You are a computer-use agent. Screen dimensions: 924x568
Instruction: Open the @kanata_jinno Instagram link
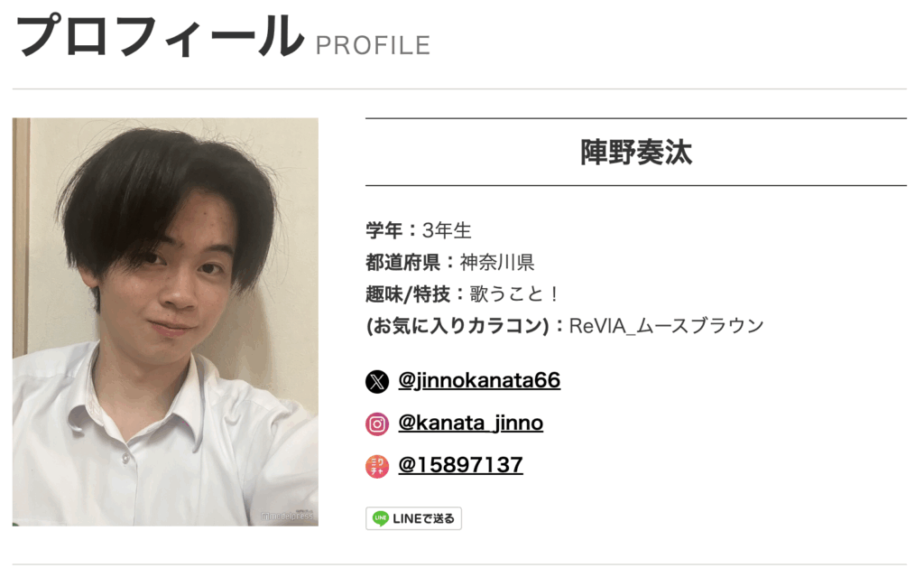470,423
